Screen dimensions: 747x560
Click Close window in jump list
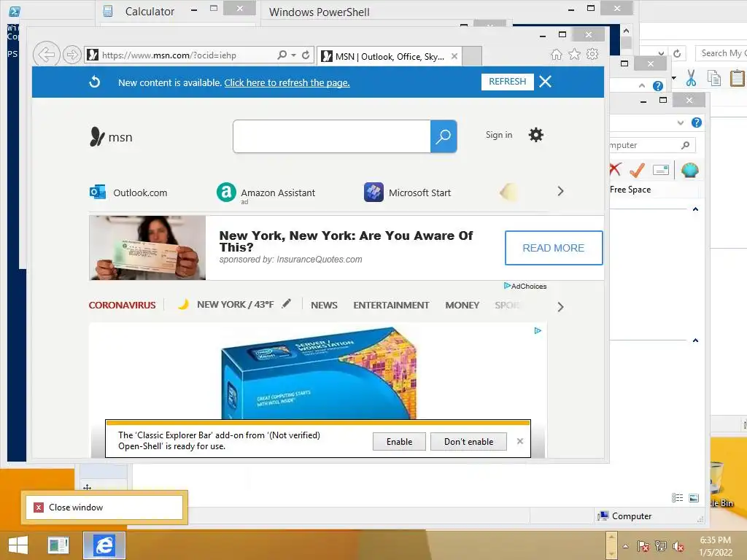(105, 507)
